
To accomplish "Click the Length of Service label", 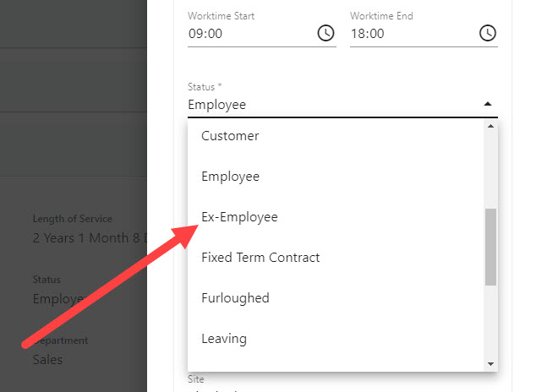I will click(x=73, y=219).
